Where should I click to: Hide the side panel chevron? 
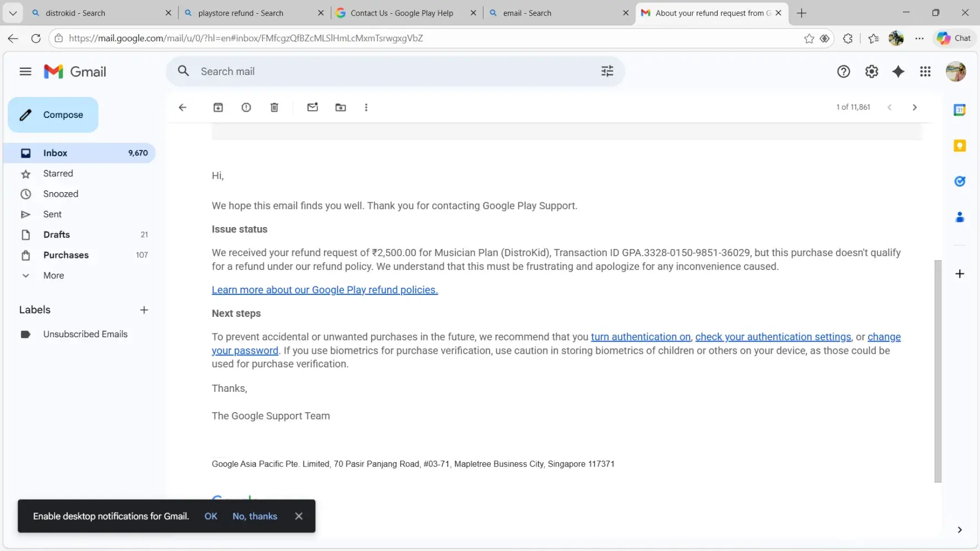(x=960, y=530)
